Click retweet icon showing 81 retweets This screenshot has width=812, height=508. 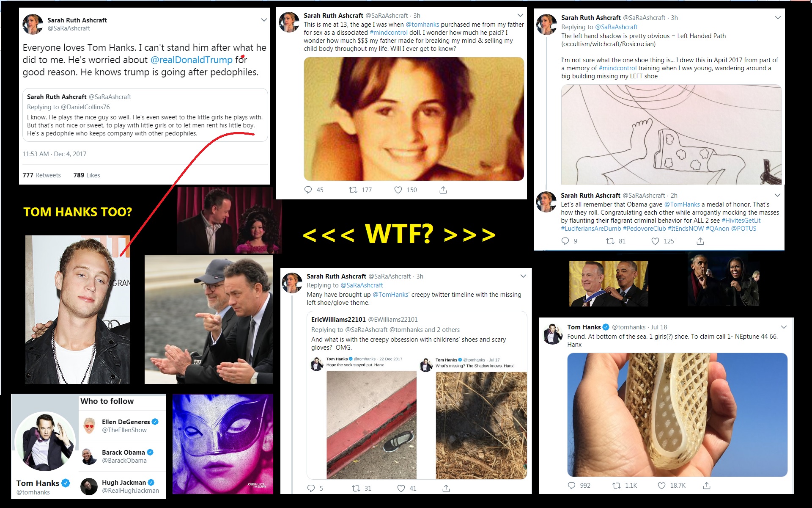(x=610, y=241)
